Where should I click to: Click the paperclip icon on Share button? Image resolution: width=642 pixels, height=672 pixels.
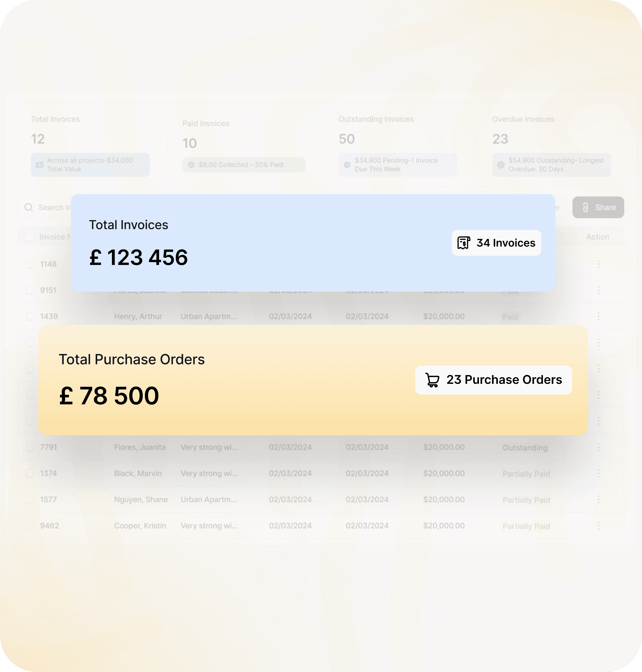point(586,207)
